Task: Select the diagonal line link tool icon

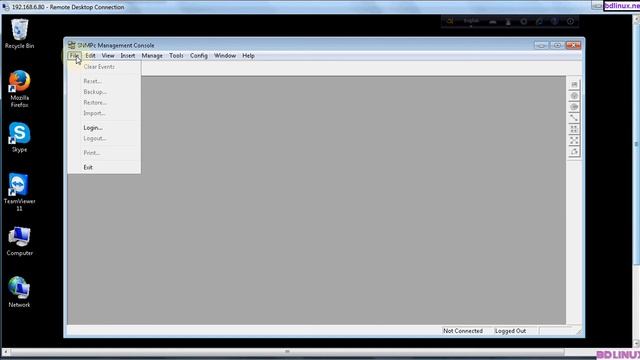Action: coord(574,118)
